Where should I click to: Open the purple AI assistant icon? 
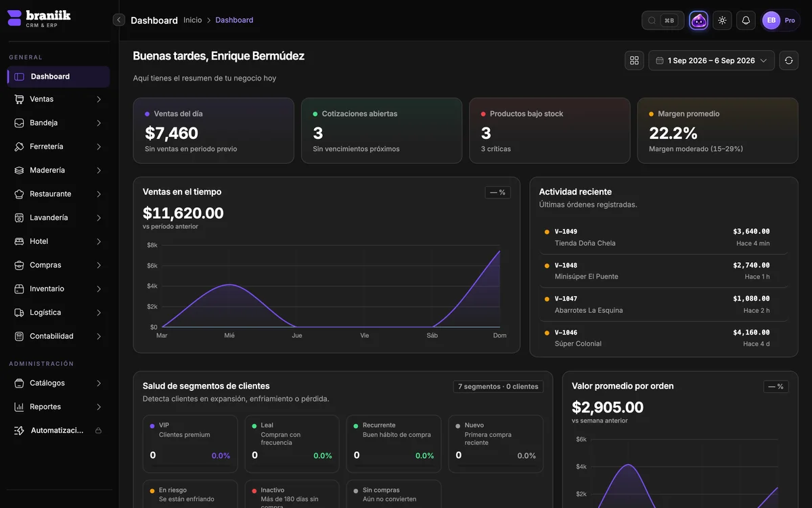[699, 20]
